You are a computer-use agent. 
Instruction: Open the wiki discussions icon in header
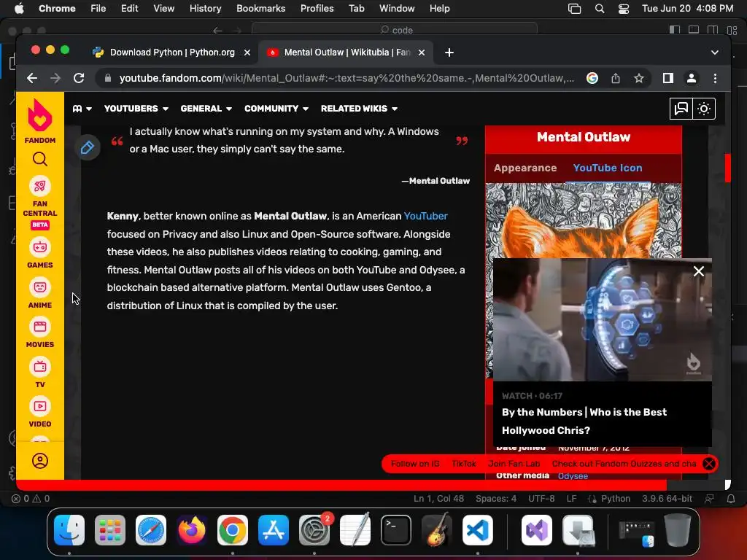pos(681,109)
